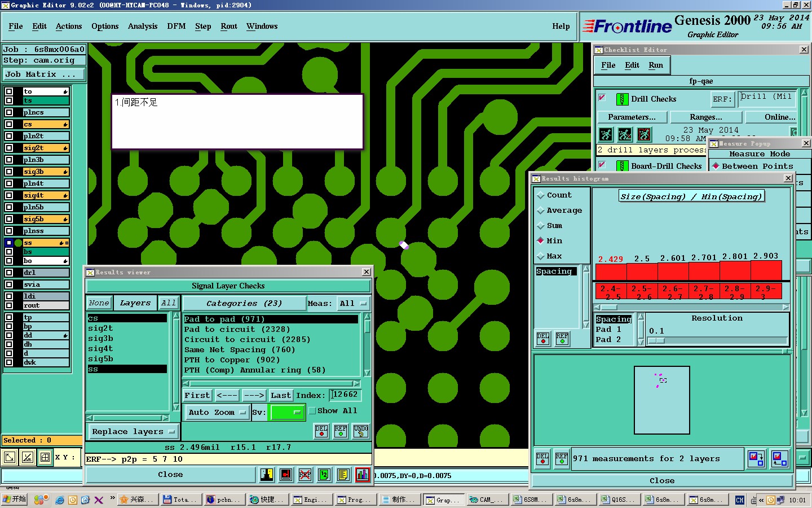812x508 pixels.
Task: Open the green Sv color dropdown
Action: tap(288, 413)
